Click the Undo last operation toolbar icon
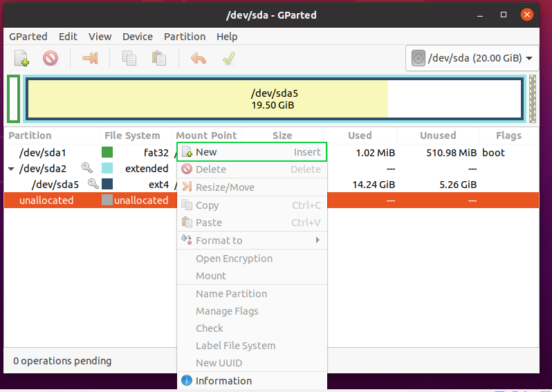552x392 pixels. pyautogui.click(x=199, y=58)
